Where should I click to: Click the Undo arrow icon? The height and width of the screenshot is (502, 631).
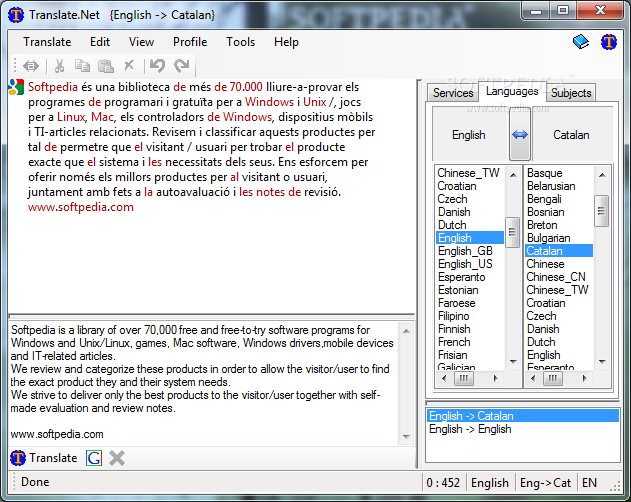click(x=157, y=65)
